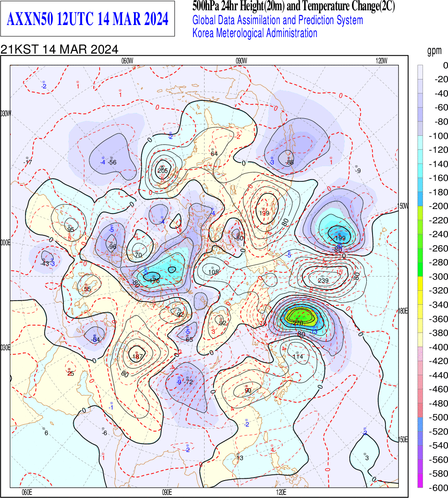448x498 pixels.
Task: Click the height change value '70'
Action: 138,255
